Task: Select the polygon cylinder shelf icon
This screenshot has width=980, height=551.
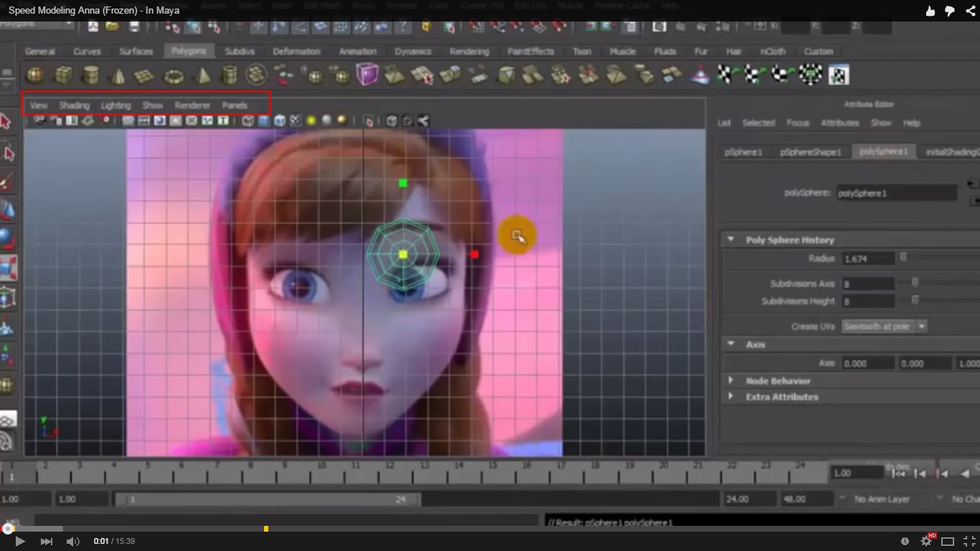Action: click(90, 75)
